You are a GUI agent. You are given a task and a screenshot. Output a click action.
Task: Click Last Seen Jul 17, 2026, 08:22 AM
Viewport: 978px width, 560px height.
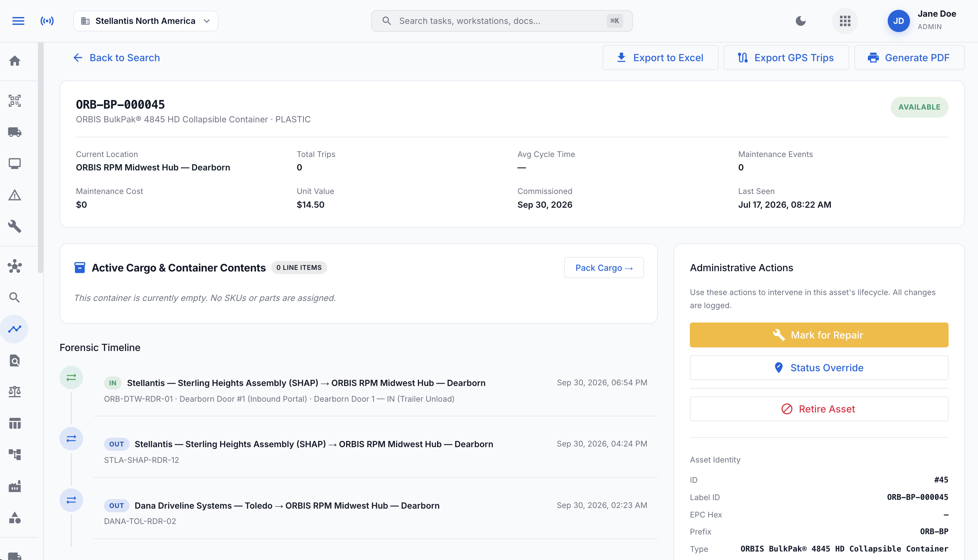(785, 205)
